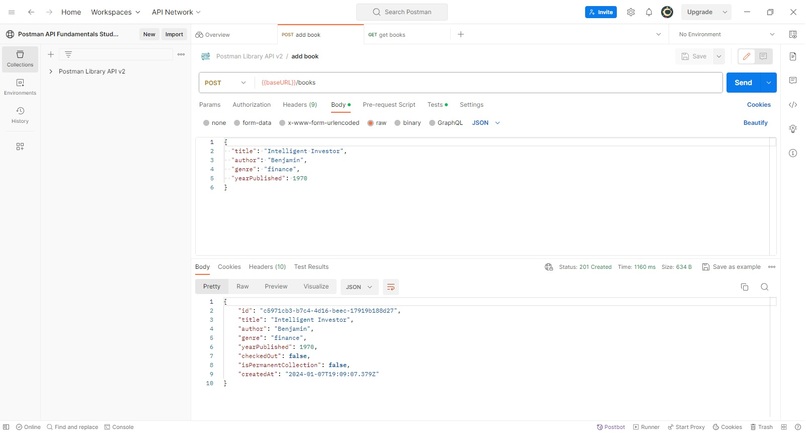
Task: Switch to the Params tab
Action: 210,105
